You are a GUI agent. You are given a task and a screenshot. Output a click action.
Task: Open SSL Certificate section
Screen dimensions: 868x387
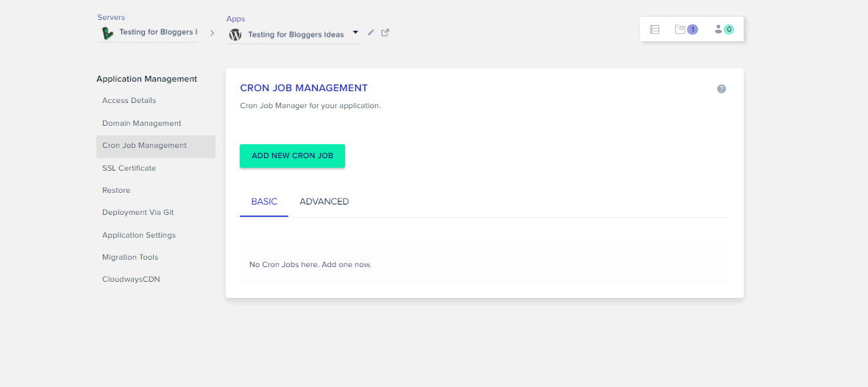[129, 168]
